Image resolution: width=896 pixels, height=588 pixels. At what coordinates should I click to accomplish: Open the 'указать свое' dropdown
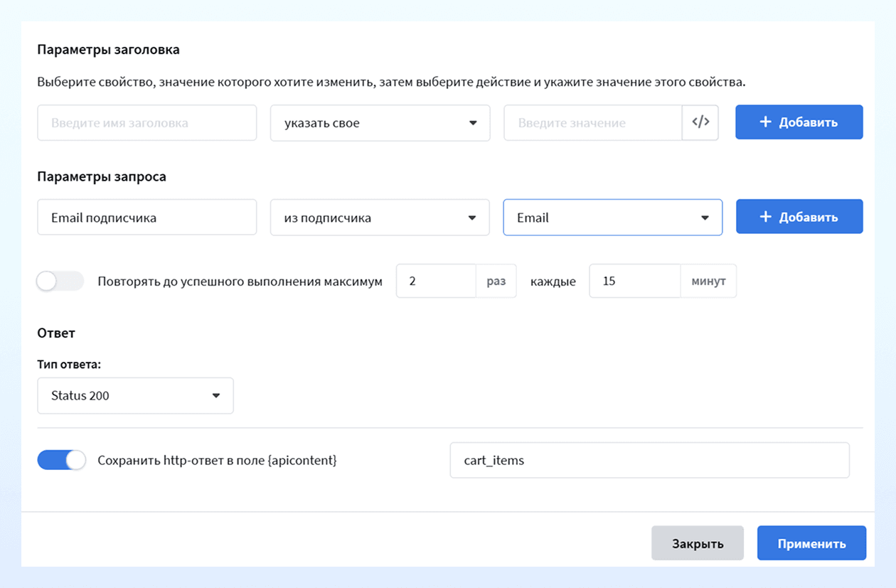[380, 123]
